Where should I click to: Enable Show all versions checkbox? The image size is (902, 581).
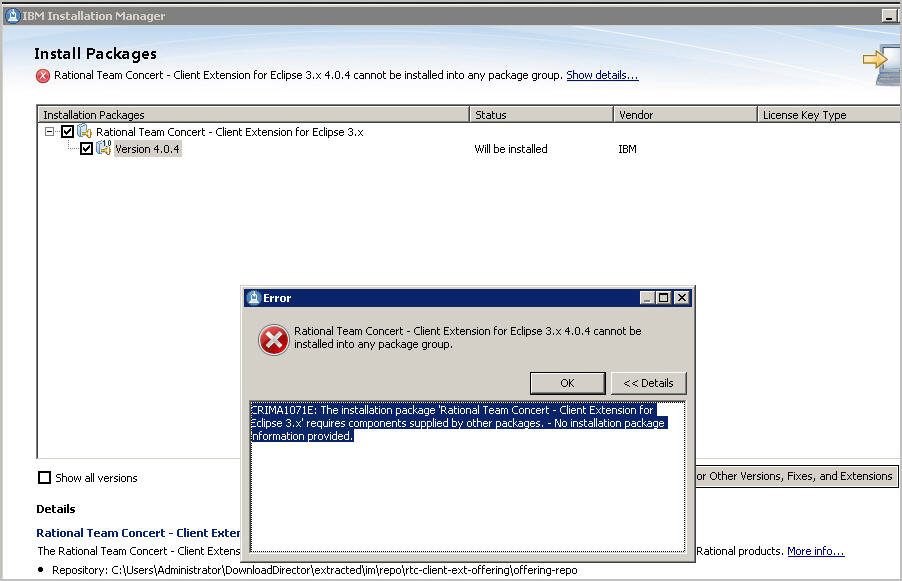44,477
